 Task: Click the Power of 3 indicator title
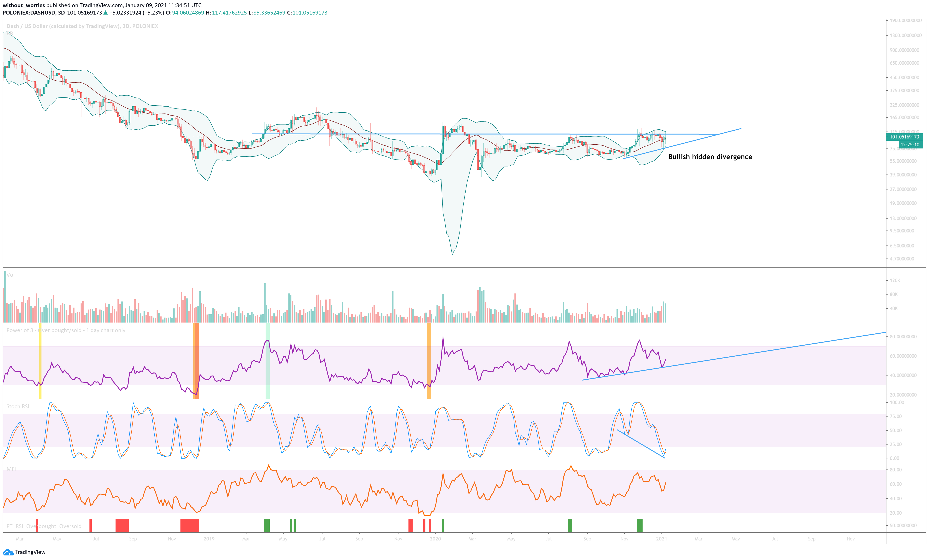[x=66, y=330]
